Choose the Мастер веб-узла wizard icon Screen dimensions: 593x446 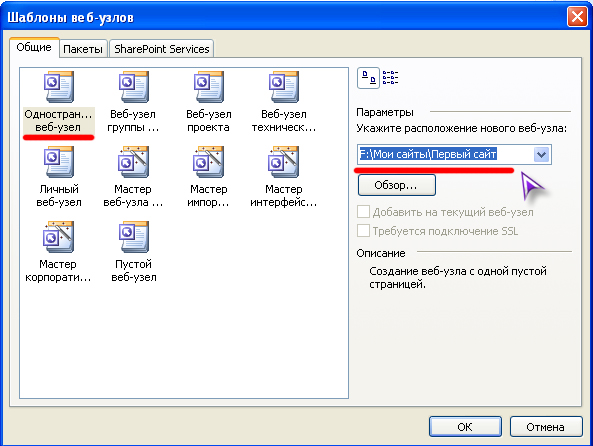pyautogui.click(x=134, y=162)
